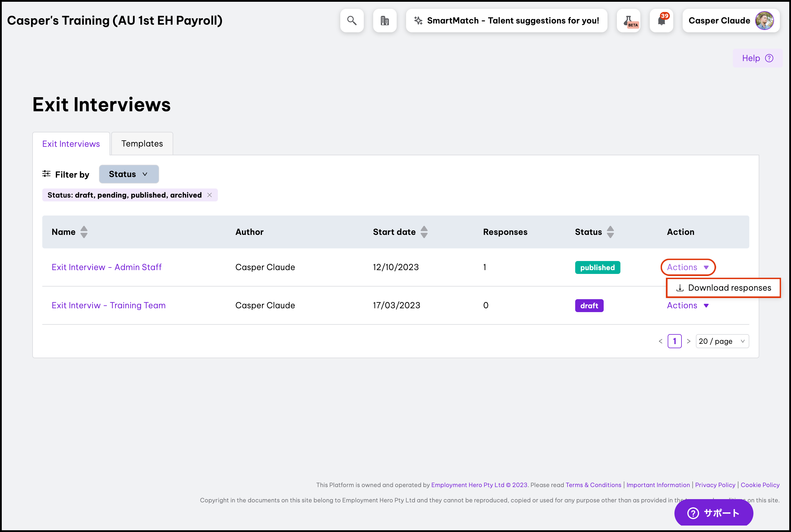Switch to the Templates tab
Screen dimensions: 791x532
142,144
